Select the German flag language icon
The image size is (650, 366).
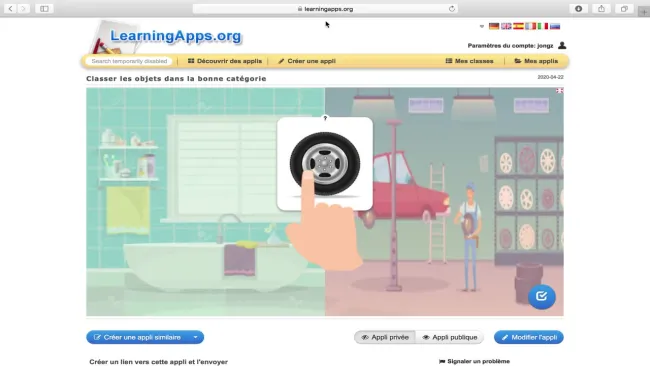(494, 26)
